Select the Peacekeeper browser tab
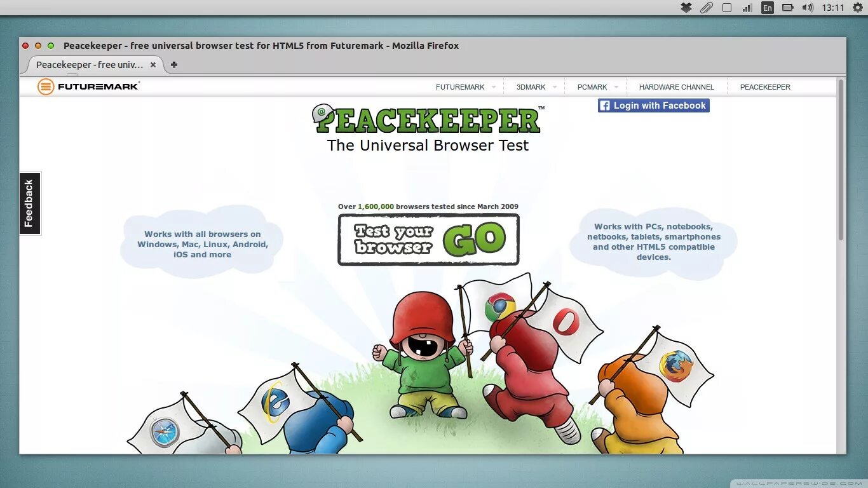The width and height of the screenshot is (868, 488). pyautogui.click(x=95, y=65)
